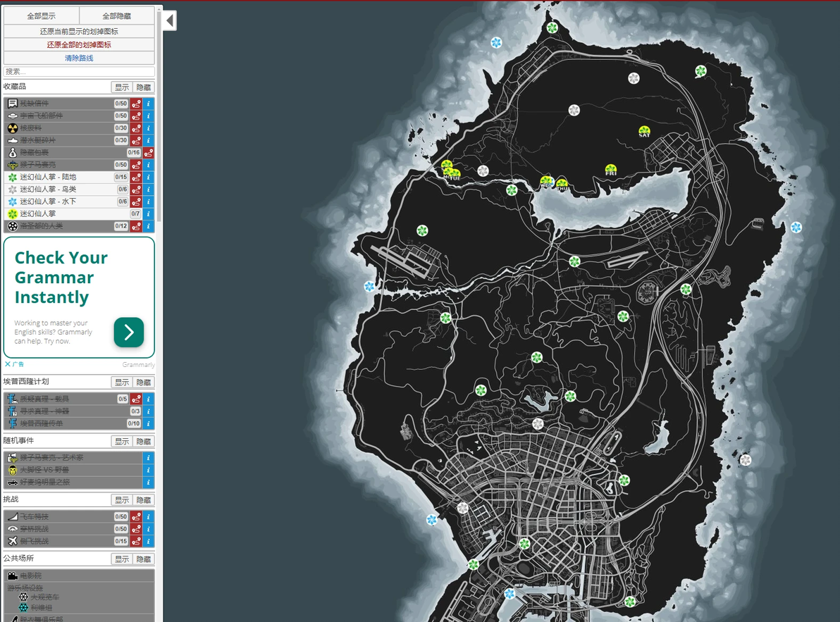Click the Grammarly ad arrow button
This screenshot has height=622, width=840.
tap(128, 332)
